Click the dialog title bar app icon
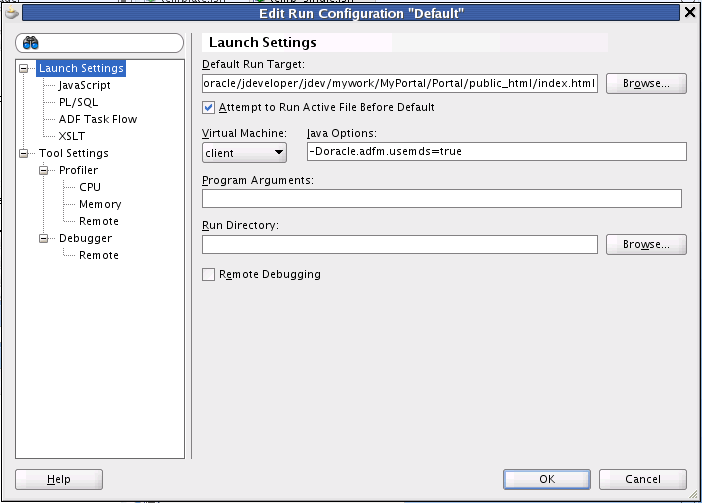This screenshot has height=503, width=702. click(x=12, y=13)
